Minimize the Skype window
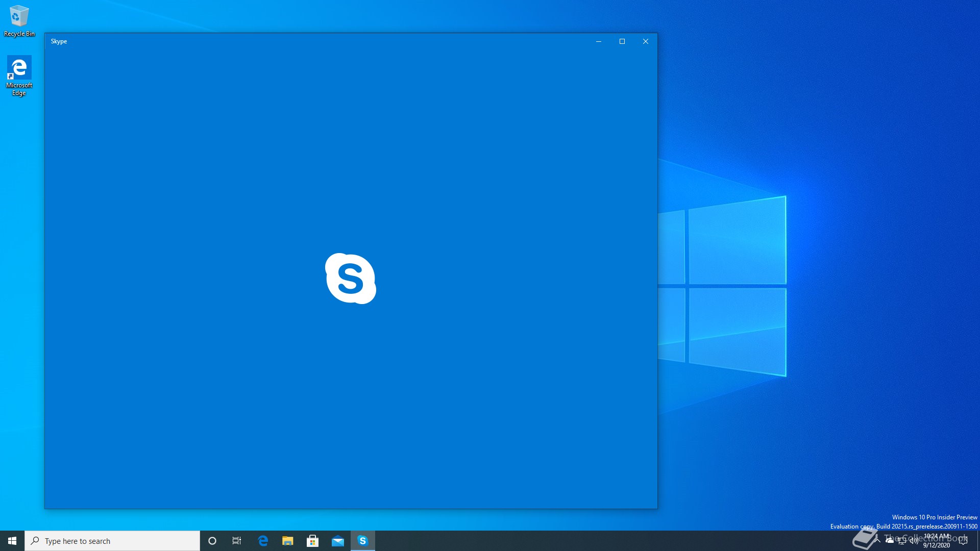The width and height of the screenshot is (980, 551). (x=598, y=41)
